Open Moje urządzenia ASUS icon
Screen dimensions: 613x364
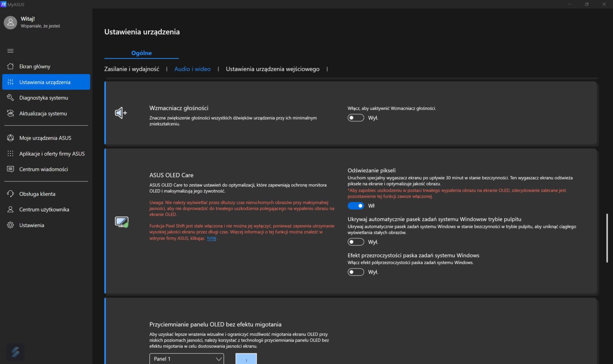(x=10, y=138)
